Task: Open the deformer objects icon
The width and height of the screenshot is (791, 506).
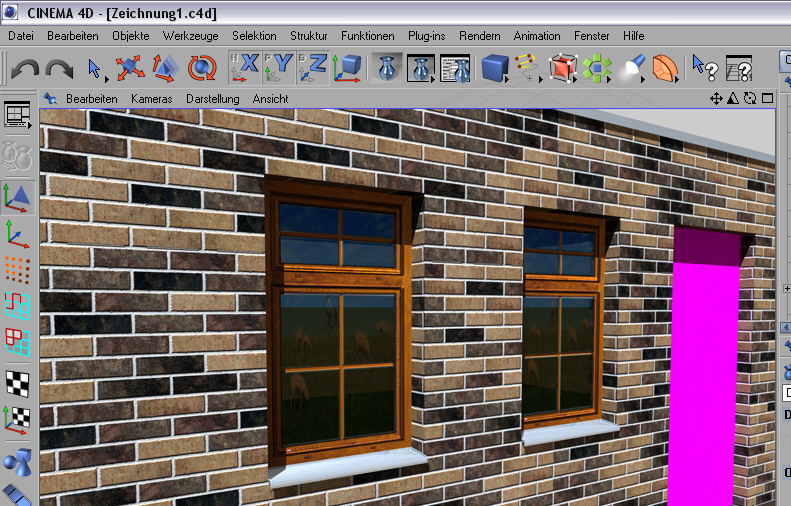Action: tap(664, 68)
